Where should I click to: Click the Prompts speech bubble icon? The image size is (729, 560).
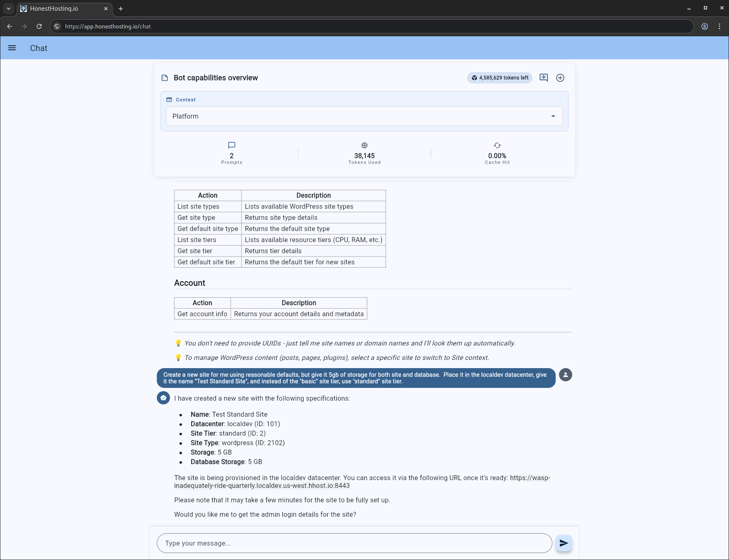[232, 145]
